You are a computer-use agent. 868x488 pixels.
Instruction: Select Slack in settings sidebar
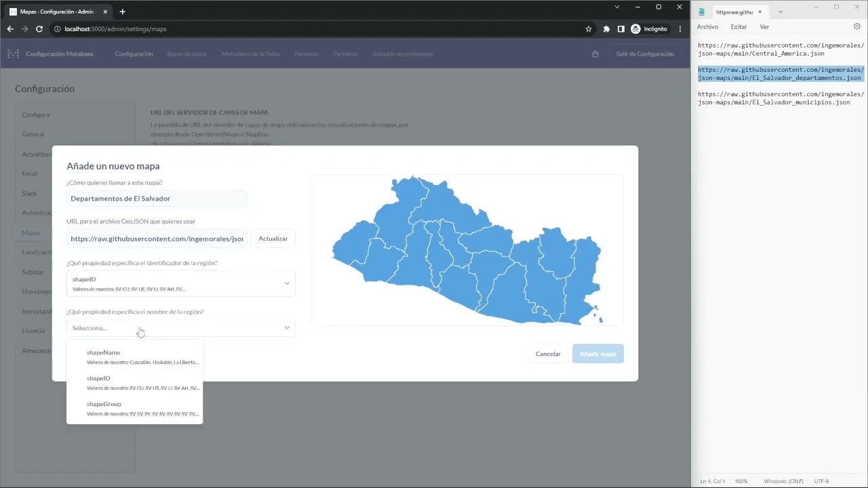[x=29, y=193]
